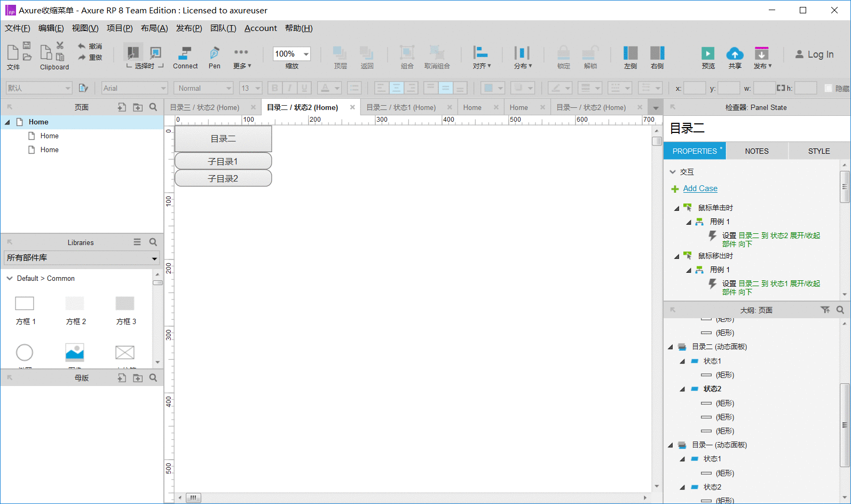851x504 pixels.
Task: Click the cut scissors icon
Action: [60, 45]
